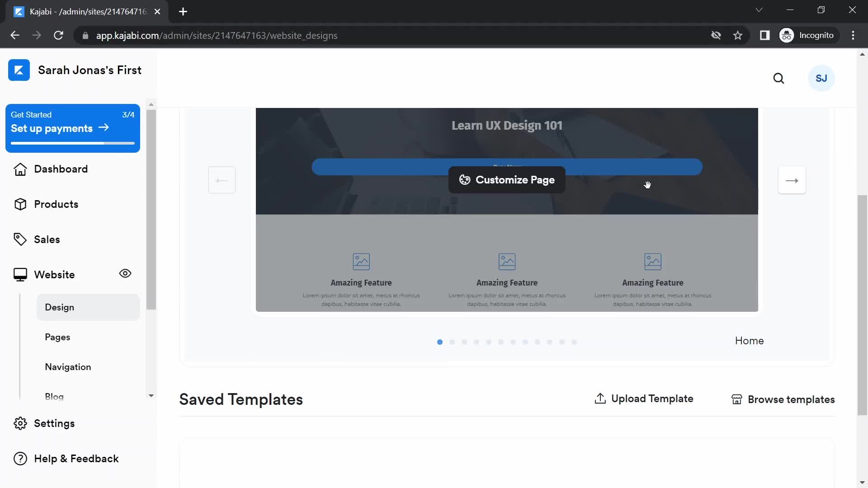Select the last carousel dot
The height and width of the screenshot is (488, 868).
pos(574,342)
